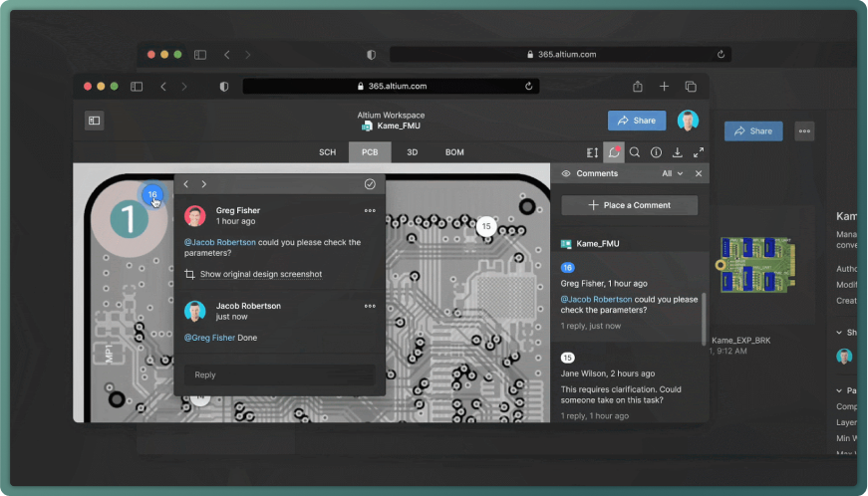Open the All comments filter dropdown
Viewport: 868px width, 496px height.
click(673, 173)
